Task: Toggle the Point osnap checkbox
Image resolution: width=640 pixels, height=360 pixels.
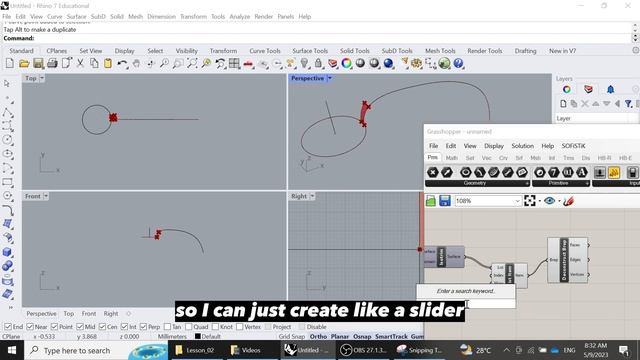Action: [54, 327]
